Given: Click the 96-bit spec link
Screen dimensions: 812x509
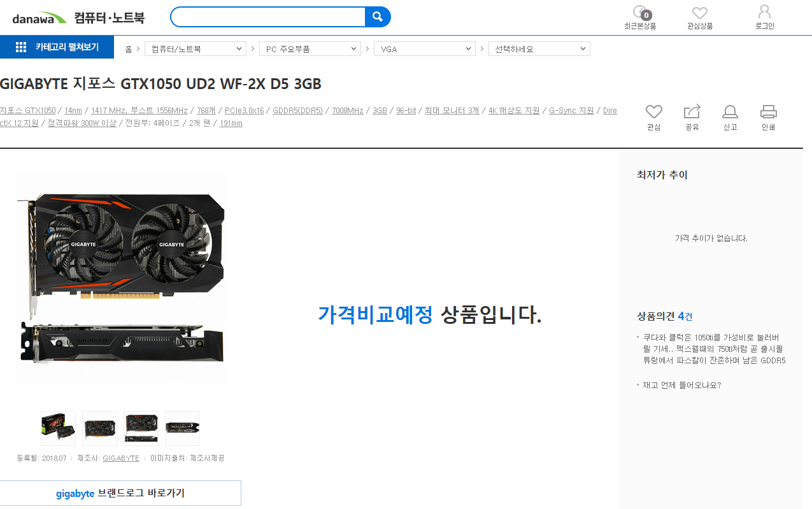Looking at the screenshot, I should tap(406, 111).
